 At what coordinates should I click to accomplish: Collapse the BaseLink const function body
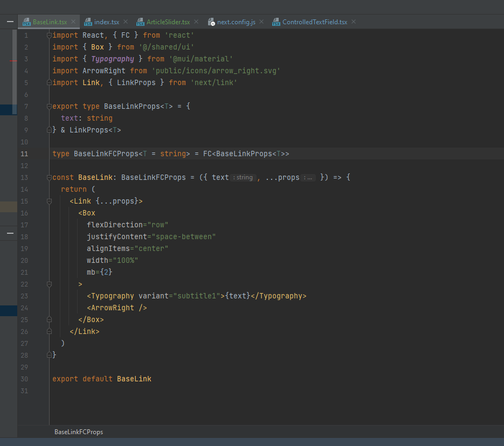click(49, 177)
